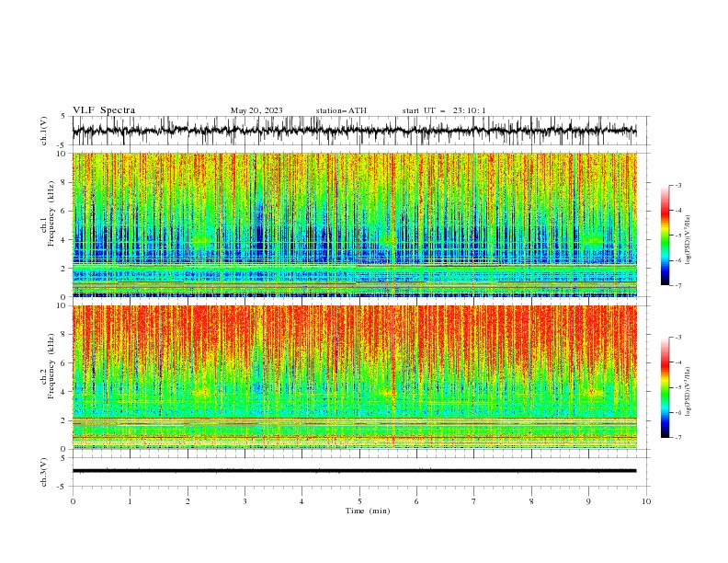Select the date text "May 20, 2023"
This screenshot has height=563, width=728.
256,110
